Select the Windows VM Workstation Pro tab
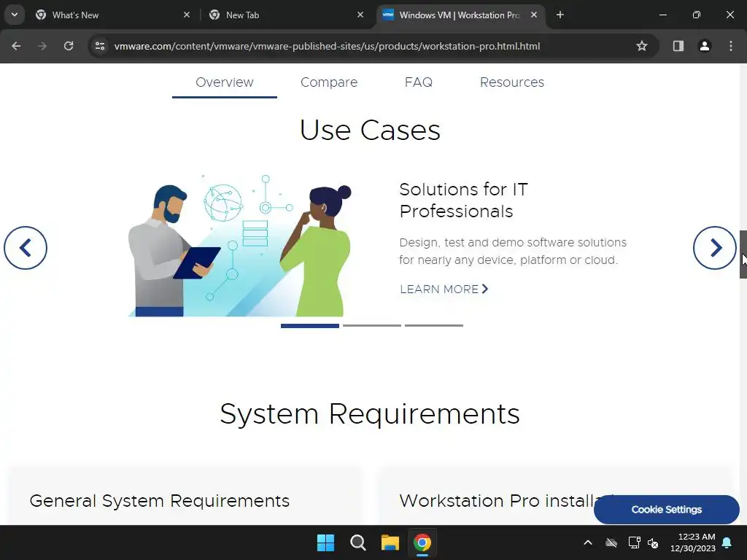The image size is (747, 560). 460,15
